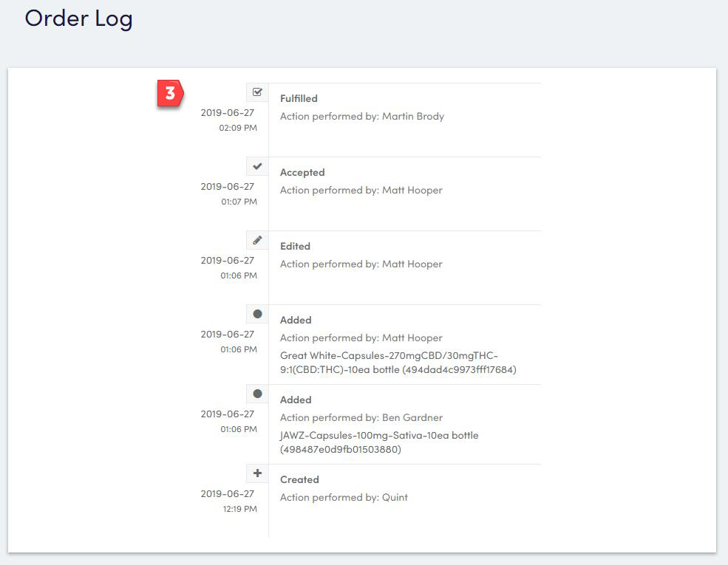Screen dimensions: 728x565
Task: Click "Action performed by: Martin Brody"
Action: pyautogui.click(x=361, y=117)
